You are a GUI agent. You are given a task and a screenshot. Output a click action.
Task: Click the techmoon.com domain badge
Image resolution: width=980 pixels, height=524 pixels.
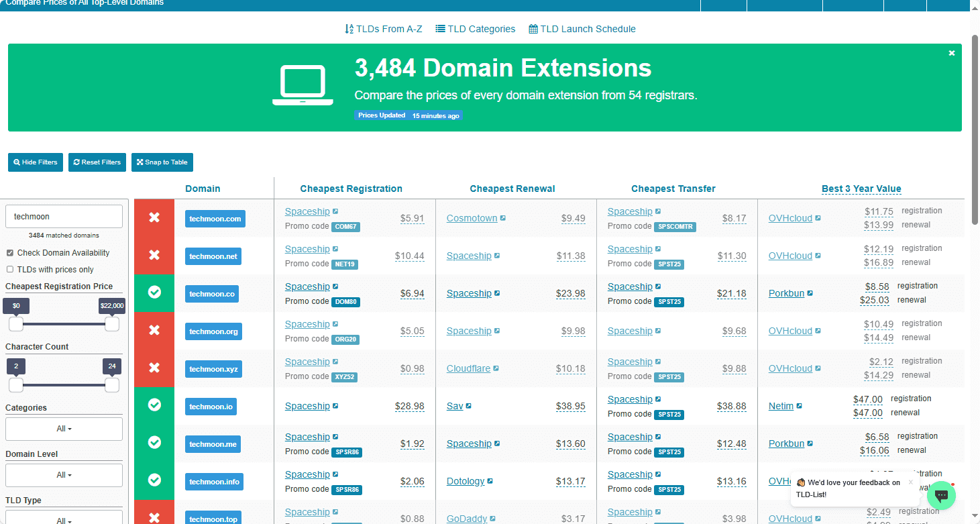215,219
